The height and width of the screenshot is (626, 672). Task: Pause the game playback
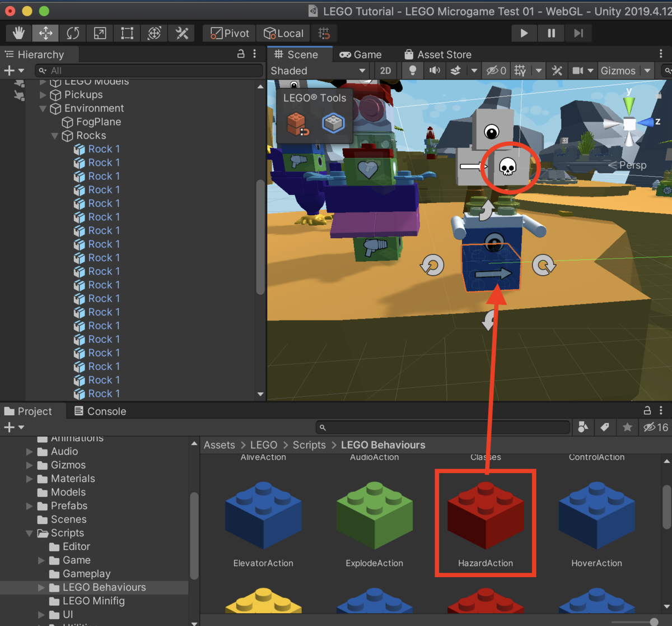tap(551, 33)
